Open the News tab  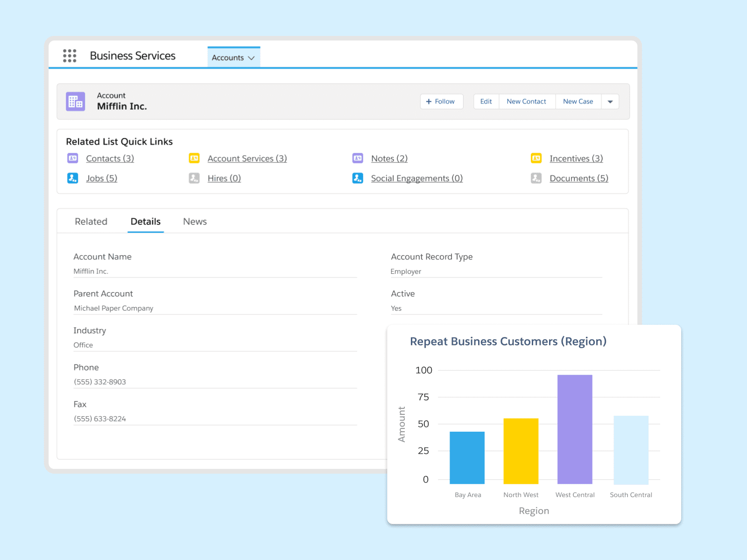(195, 221)
